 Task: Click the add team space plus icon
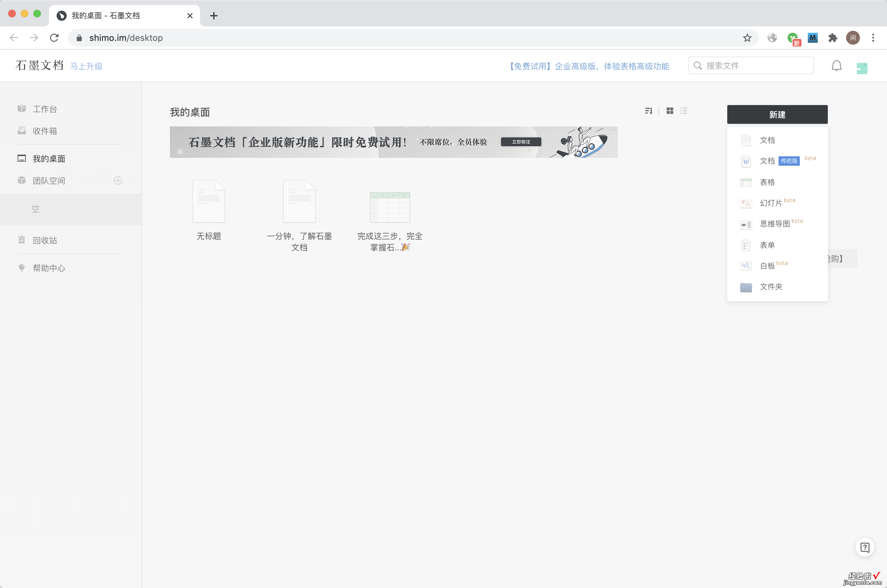pos(118,180)
